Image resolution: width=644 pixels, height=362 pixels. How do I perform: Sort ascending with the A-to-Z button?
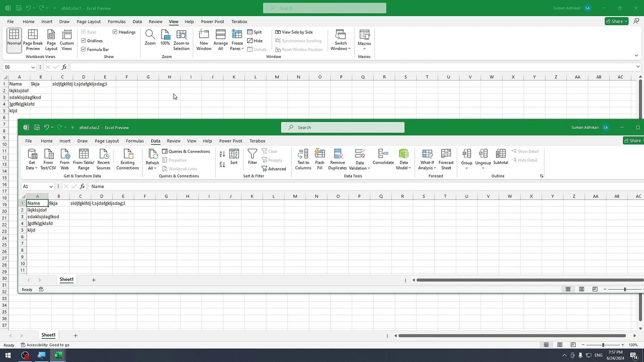click(x=222, y=154)
